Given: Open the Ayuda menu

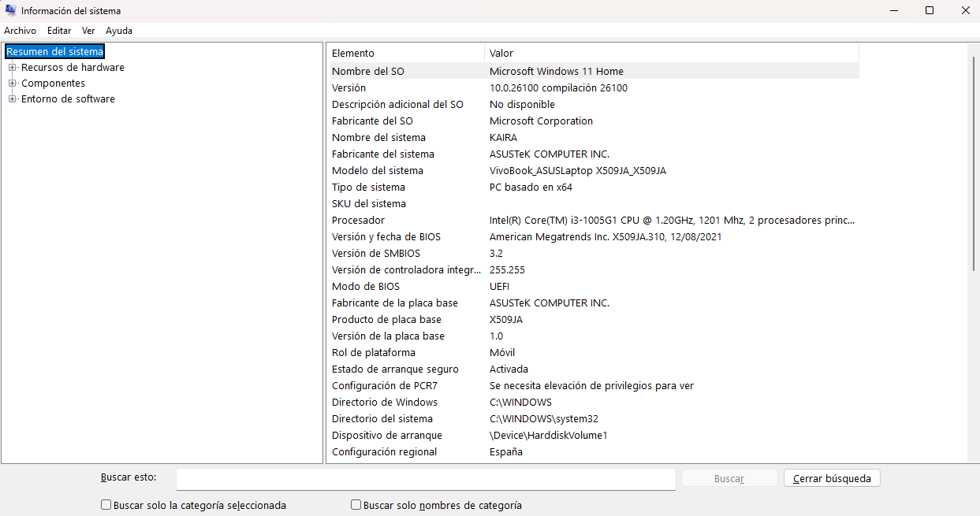Looking at the screenshot, I should [119, 31].
